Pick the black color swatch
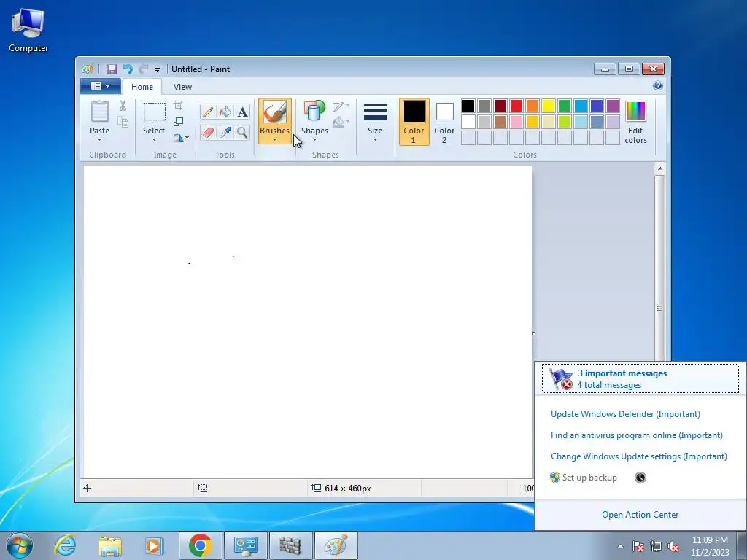Image resolution: width=747 pixels, height=560 pixels. tap(468, 106)
